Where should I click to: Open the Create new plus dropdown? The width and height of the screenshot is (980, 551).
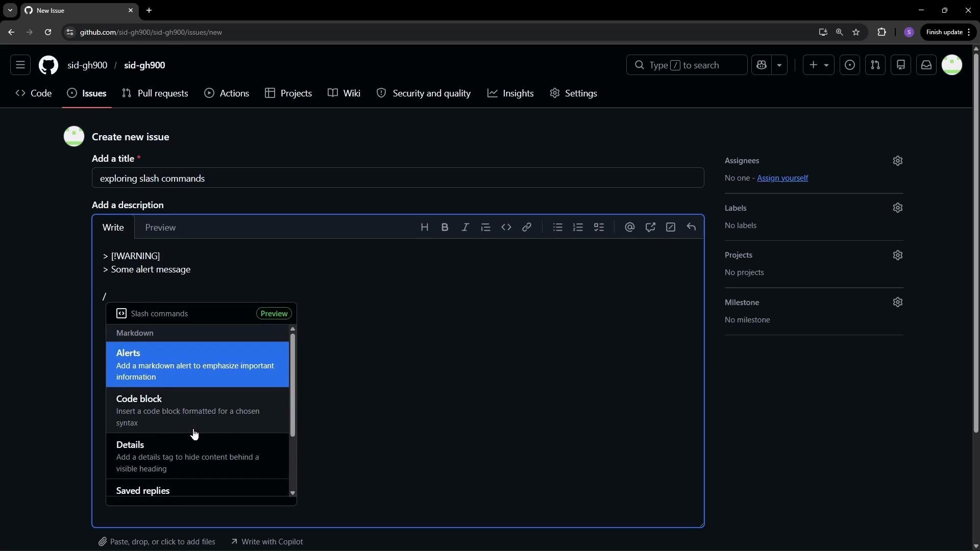click(819, 65)
